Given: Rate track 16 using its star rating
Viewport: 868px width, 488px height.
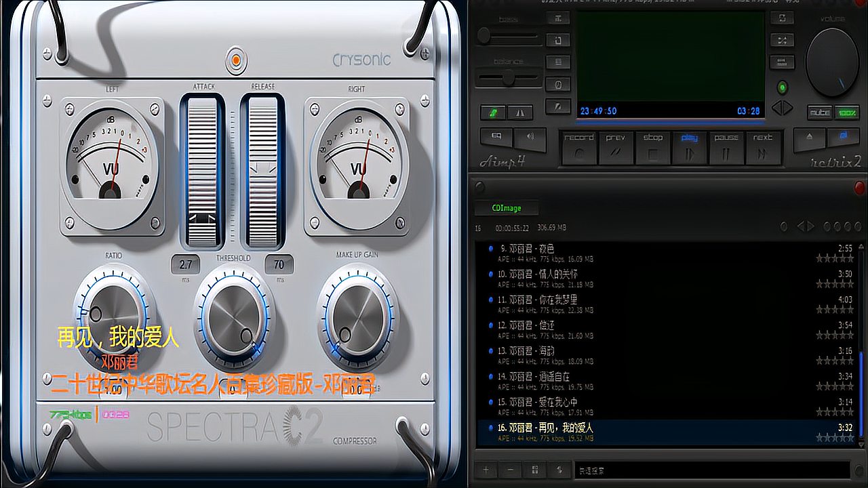Looking at the screenshot, I should tap(835, 438).
